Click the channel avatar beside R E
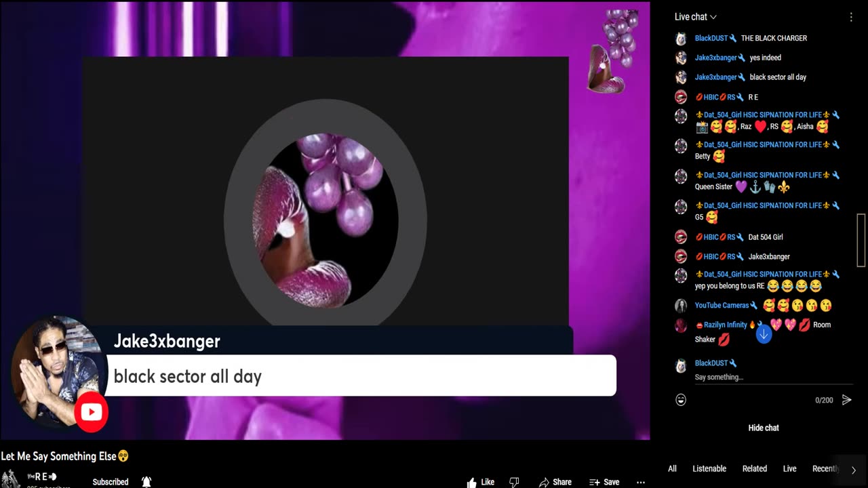The image size is (868, 488). coord(10,479)
